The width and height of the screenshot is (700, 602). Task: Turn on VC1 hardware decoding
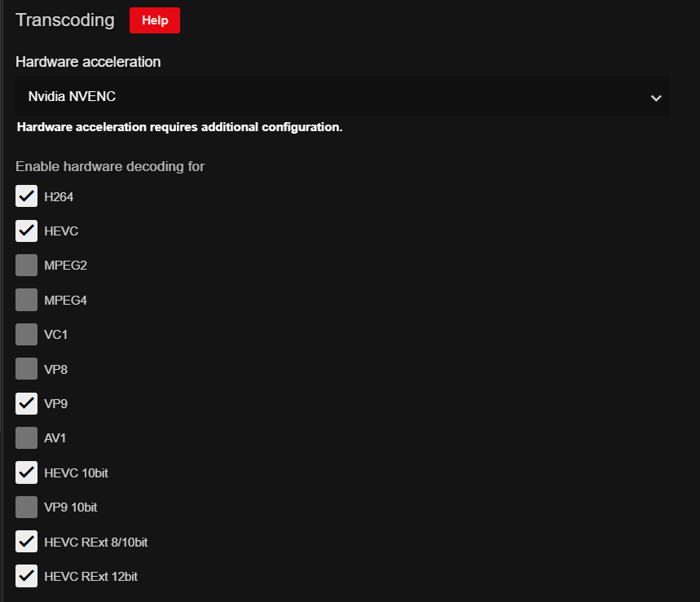(27, 334)
